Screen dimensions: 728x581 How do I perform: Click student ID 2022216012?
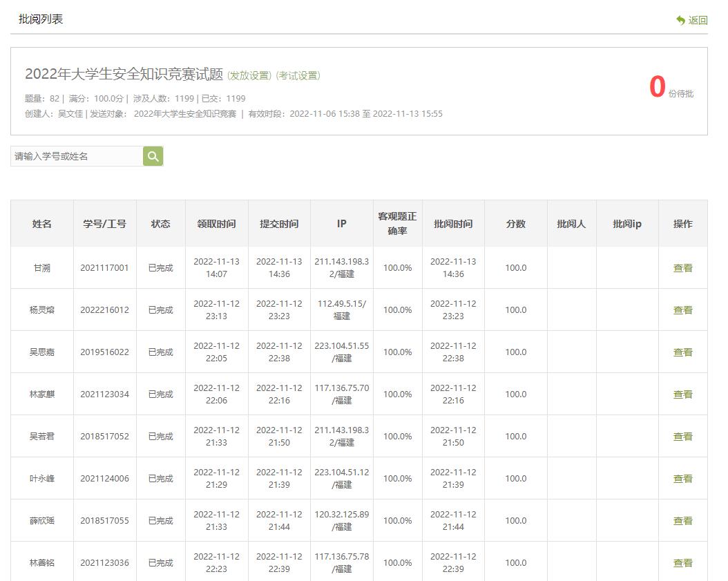coord(104,309)
